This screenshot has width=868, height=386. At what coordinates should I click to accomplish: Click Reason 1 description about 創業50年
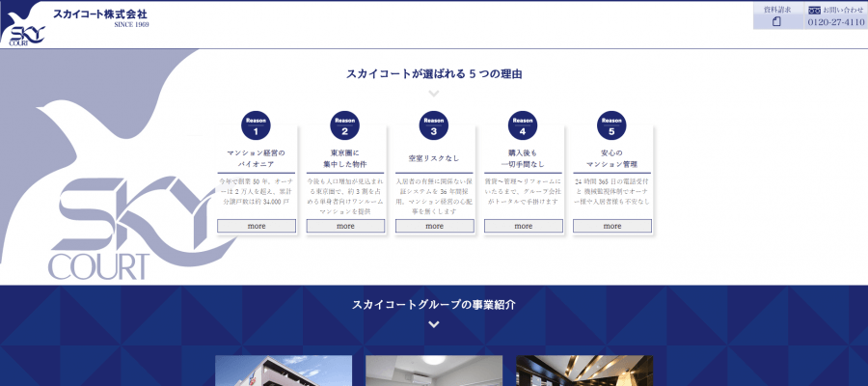256,191
